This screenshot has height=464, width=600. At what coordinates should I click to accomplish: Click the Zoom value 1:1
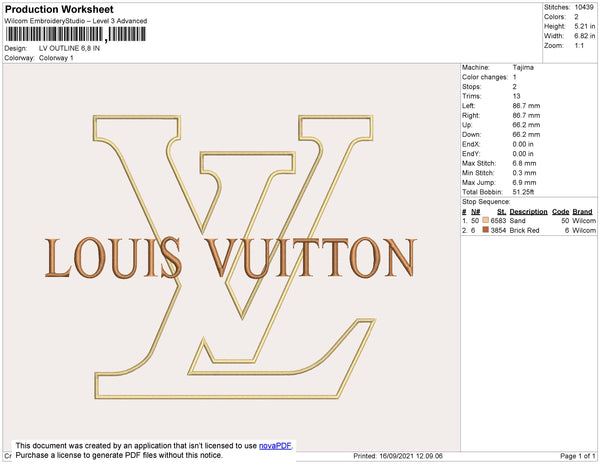click(x=579, y=46)
